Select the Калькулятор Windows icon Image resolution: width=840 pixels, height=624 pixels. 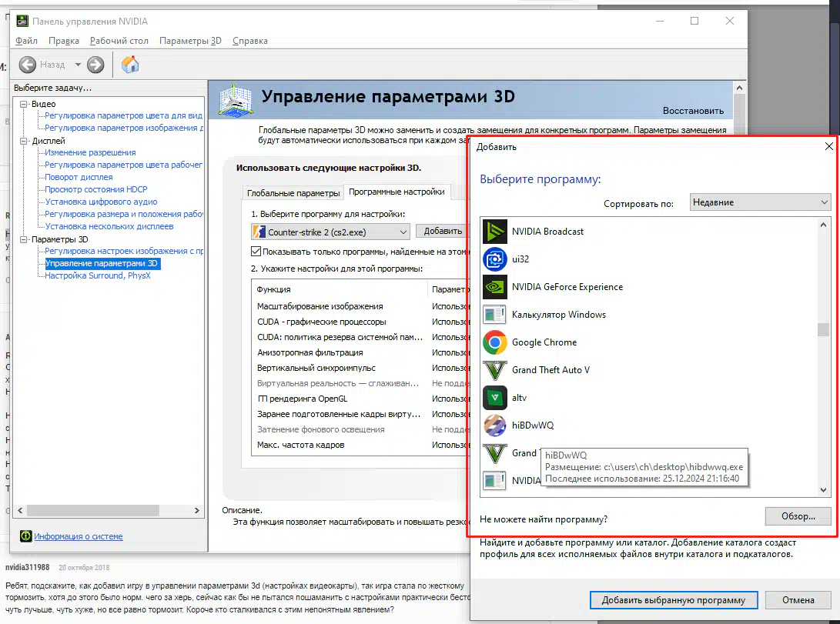pyautogui.click(x=494, y=315)
